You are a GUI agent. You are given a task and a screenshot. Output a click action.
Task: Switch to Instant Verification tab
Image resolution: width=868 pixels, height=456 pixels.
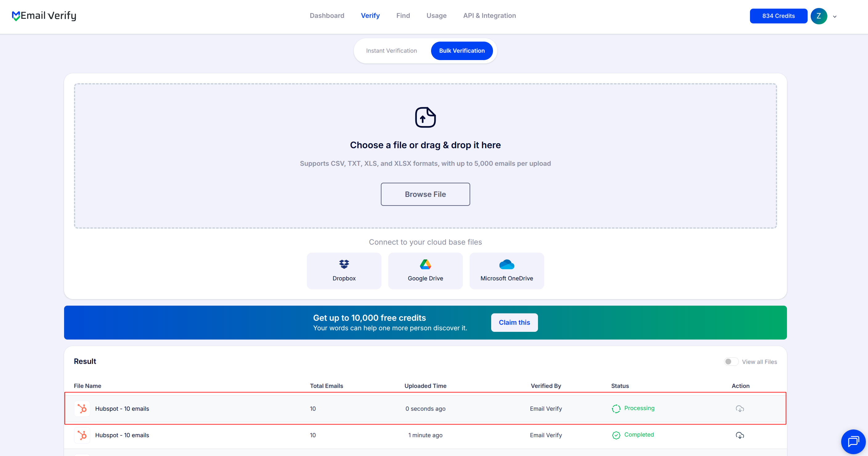[x=391, y=51]
